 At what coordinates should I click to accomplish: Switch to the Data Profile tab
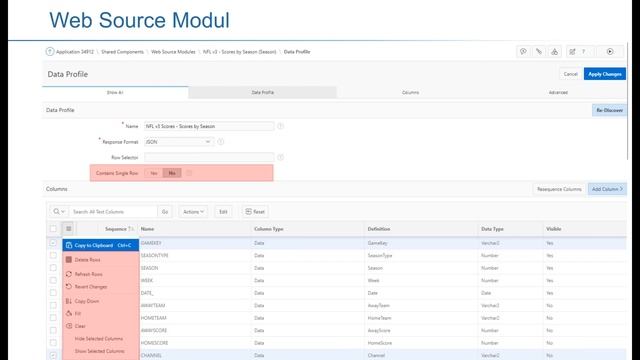pyautogui.click(x=262, y=93)
